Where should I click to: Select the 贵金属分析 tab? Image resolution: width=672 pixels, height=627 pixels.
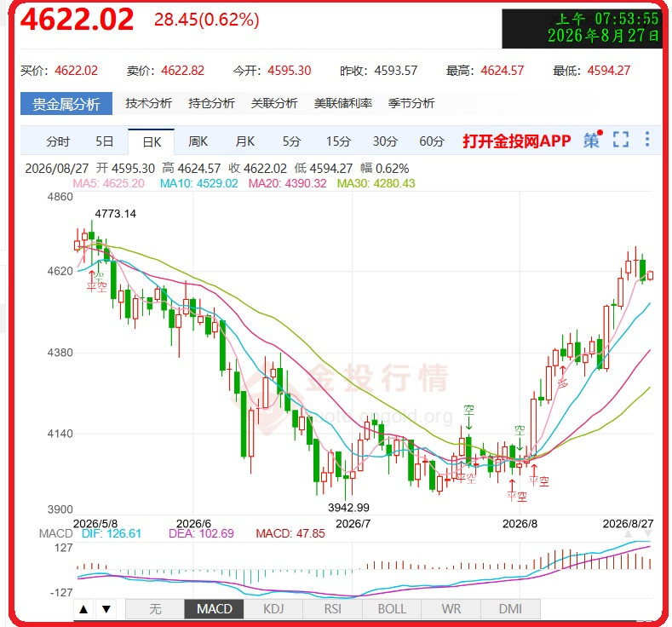point(66,104)
